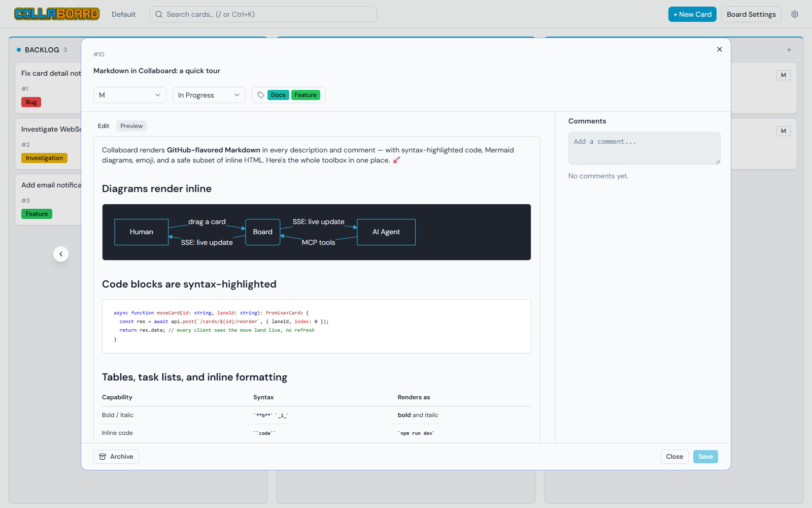Viewport: 812px width, 508px height.
Task: Click the yellow Investigation label
Action: (x=44, y=158)
